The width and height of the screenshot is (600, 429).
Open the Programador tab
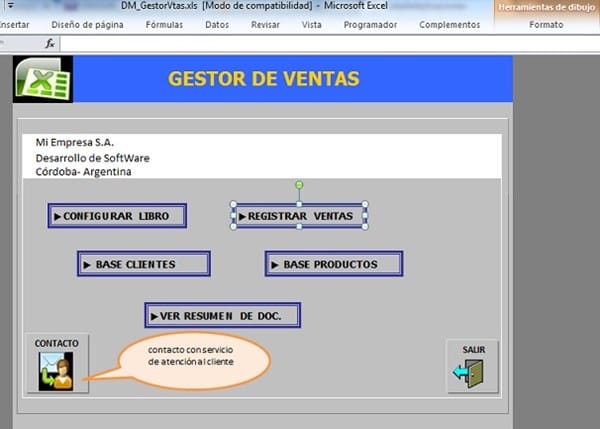(370, 24)
